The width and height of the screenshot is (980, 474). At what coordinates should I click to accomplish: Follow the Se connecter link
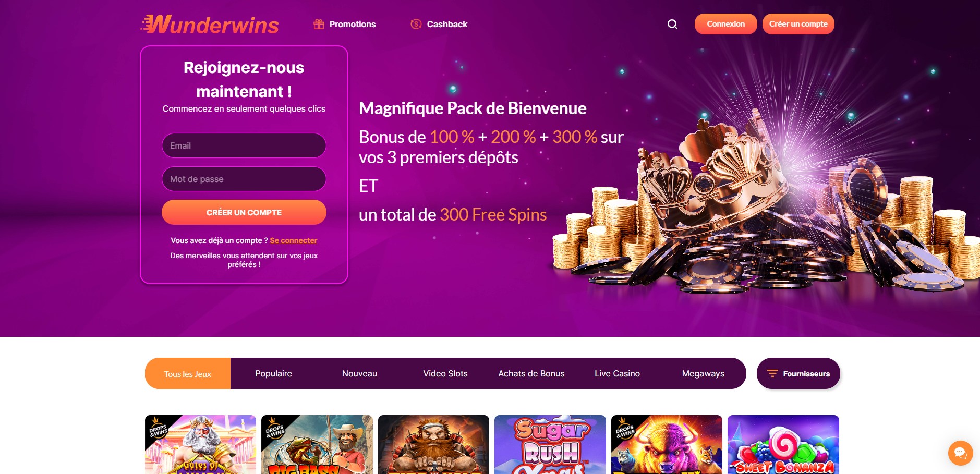(x=294, y=240)
